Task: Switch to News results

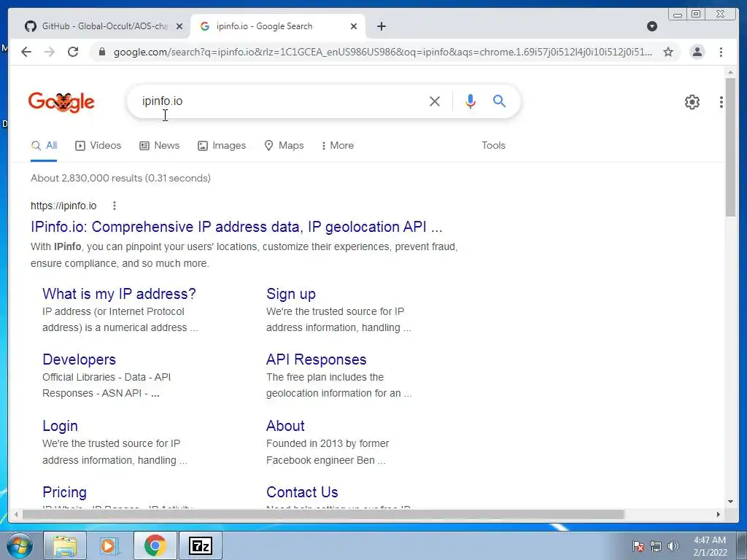Action: pyautogui.click(x=159, y=146)
